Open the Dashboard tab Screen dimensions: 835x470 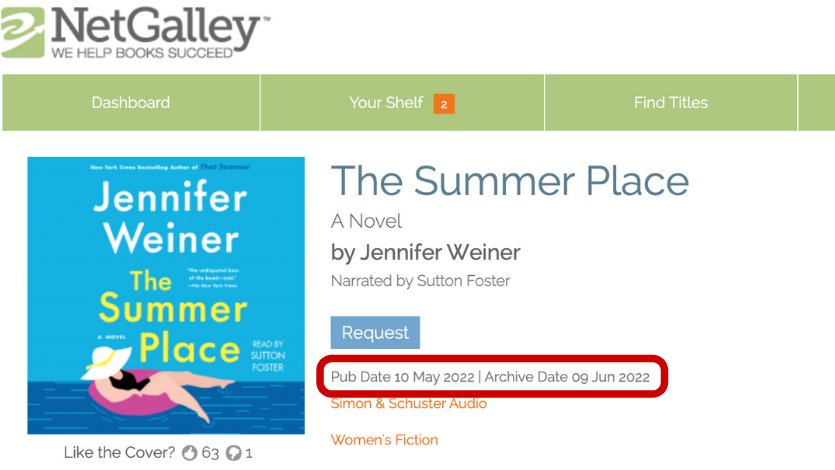point(131,103)
